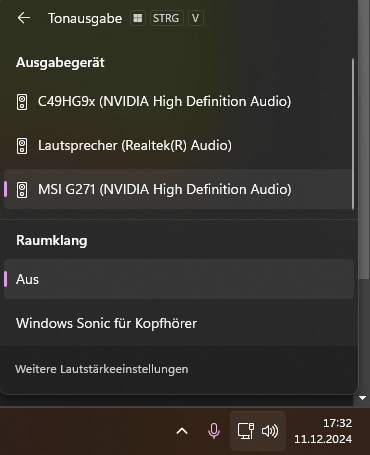The image size is (370, 455).
Task: Click the Windows logo key badge
Action: 138,18
